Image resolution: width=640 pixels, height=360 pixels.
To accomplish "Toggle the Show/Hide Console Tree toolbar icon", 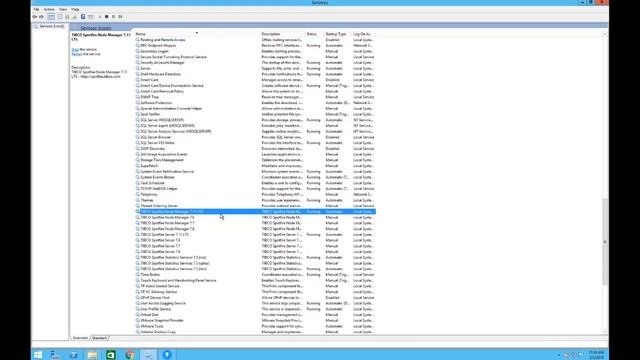I will click(51, 17).
